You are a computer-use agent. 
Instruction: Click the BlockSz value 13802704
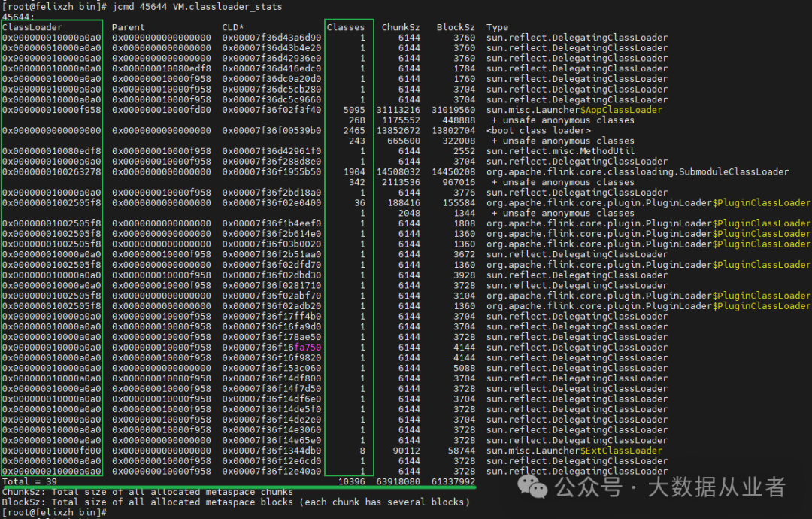click(x=453, y=131)
